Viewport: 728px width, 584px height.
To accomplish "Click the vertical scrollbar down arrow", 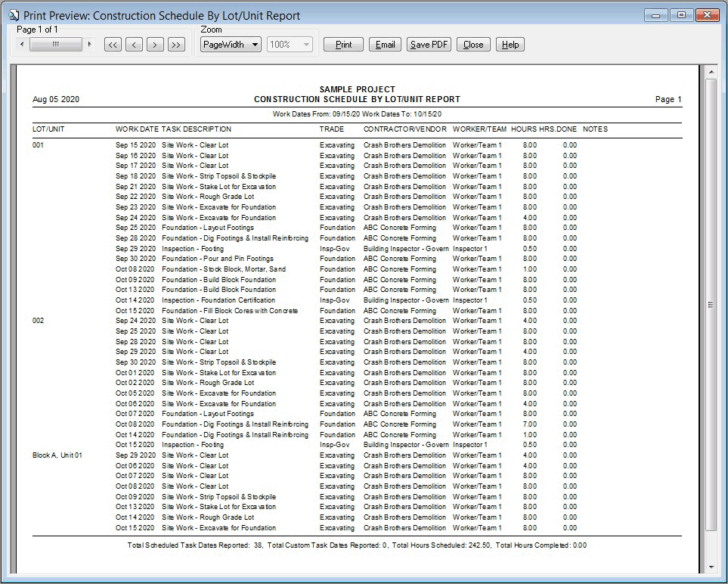I will tap(711, 567).
